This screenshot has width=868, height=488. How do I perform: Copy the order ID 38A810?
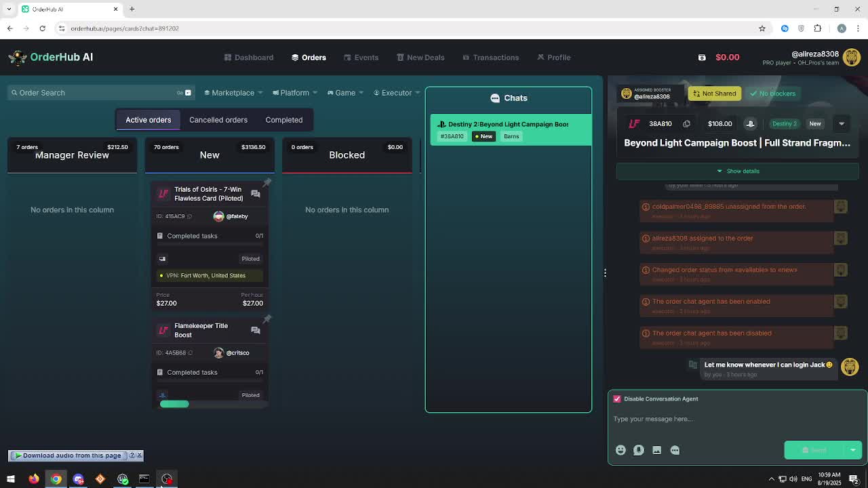[x=686, y=124]
